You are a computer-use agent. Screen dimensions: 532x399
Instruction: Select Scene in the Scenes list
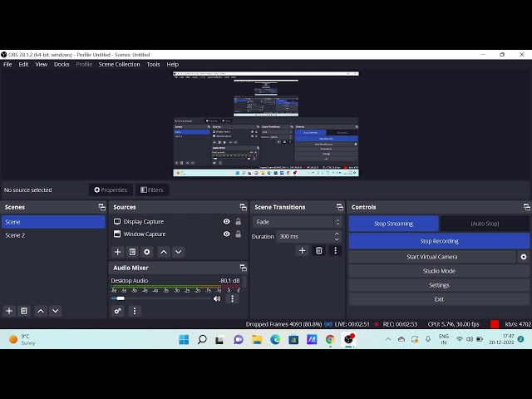(x=53, y=222)
